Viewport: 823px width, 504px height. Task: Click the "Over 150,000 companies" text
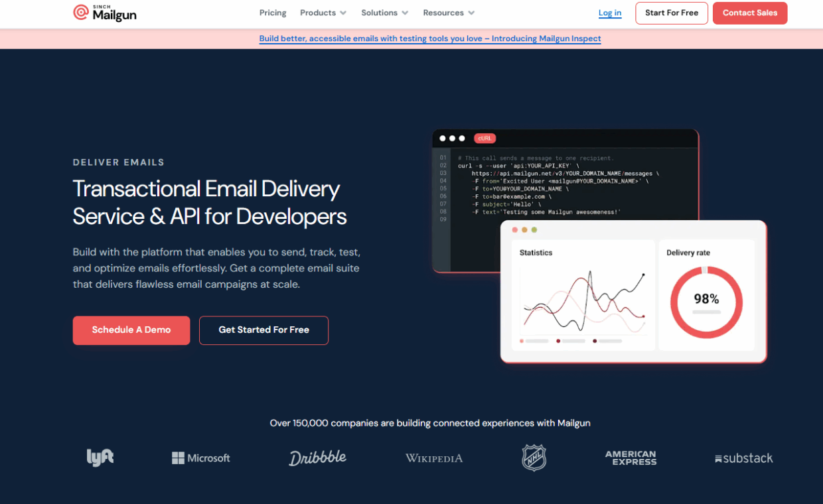[x=430, y=423]
